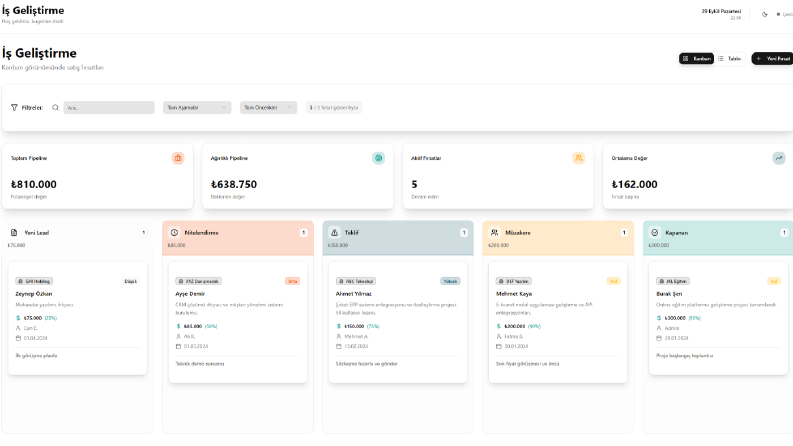Click the Aktif Fırsatlar people icon
The width and height of the screenshot is (793, 446).
coord(579,158)
